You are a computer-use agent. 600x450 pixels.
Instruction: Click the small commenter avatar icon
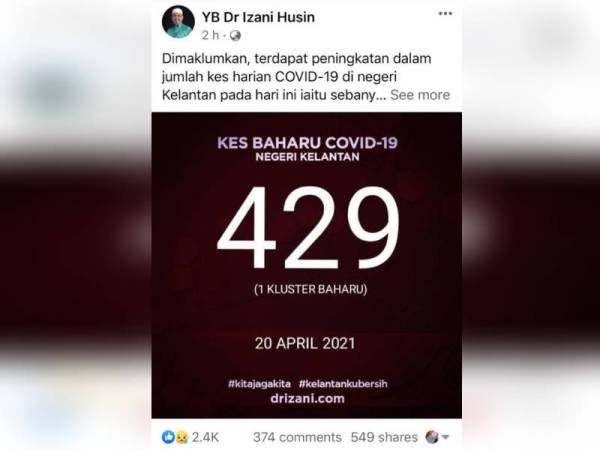pos(432,437)
